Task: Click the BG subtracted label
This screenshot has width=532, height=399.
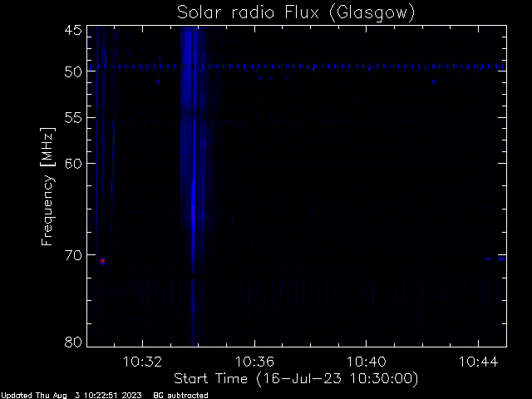Action: tap(180, 396)
